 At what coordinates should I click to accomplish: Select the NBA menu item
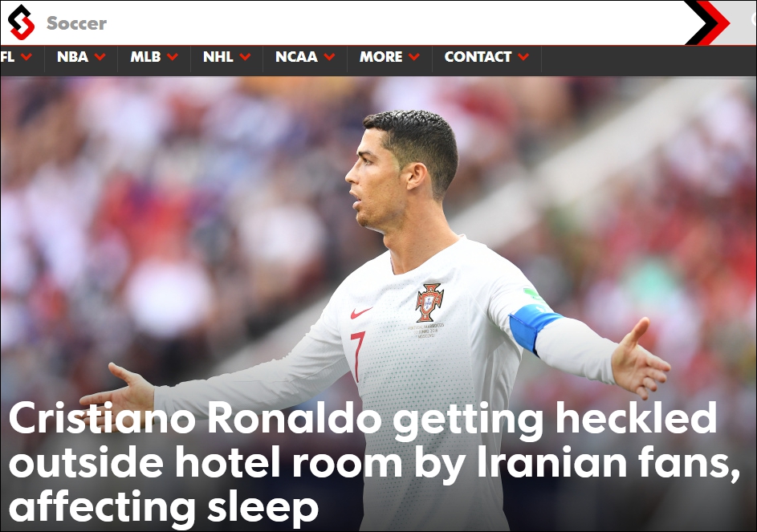72,57
